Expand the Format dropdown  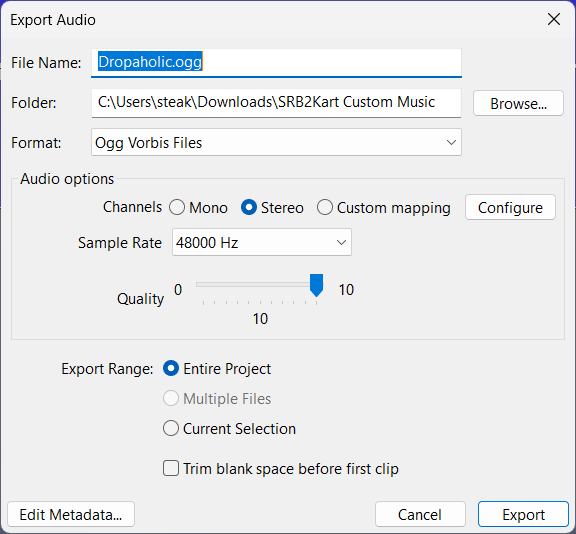tap(276, 142)
